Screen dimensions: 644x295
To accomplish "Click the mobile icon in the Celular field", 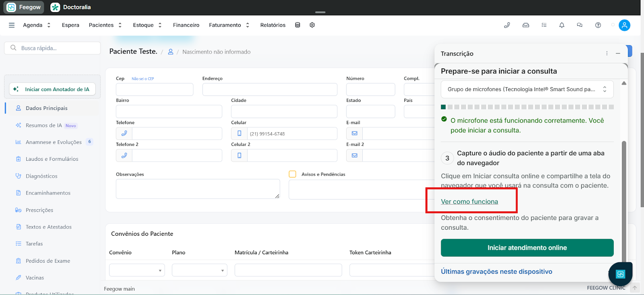I will pyautogui.click(x=239, y=133).
